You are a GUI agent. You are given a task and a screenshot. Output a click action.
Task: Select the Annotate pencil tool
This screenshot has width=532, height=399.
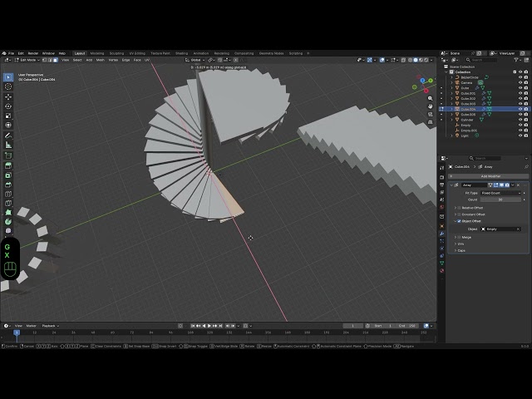pos(8,135)
